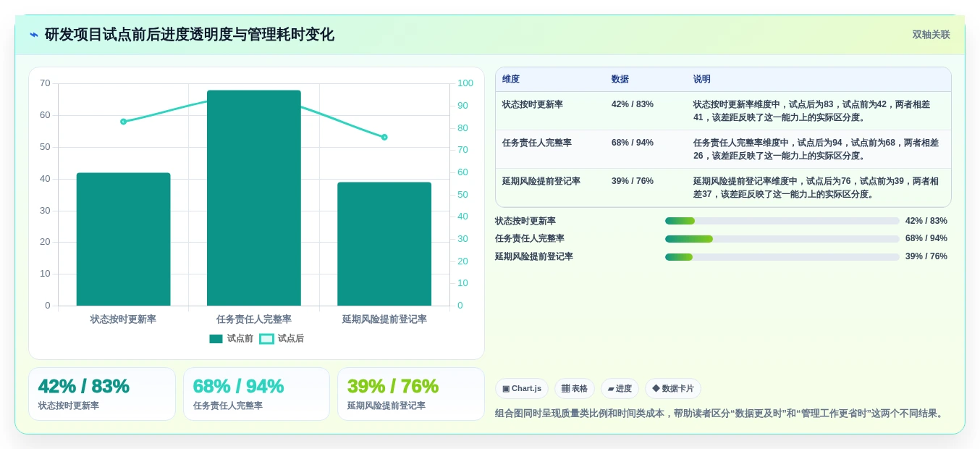Click 延期风险提前登记率 progress row label

click(534, 256)
